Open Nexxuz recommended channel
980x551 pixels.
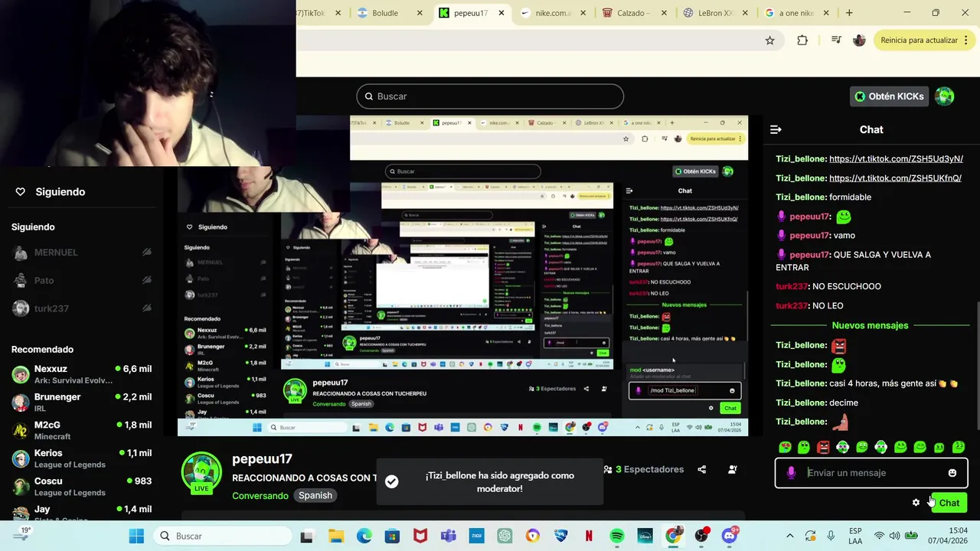tap(82, 374)
